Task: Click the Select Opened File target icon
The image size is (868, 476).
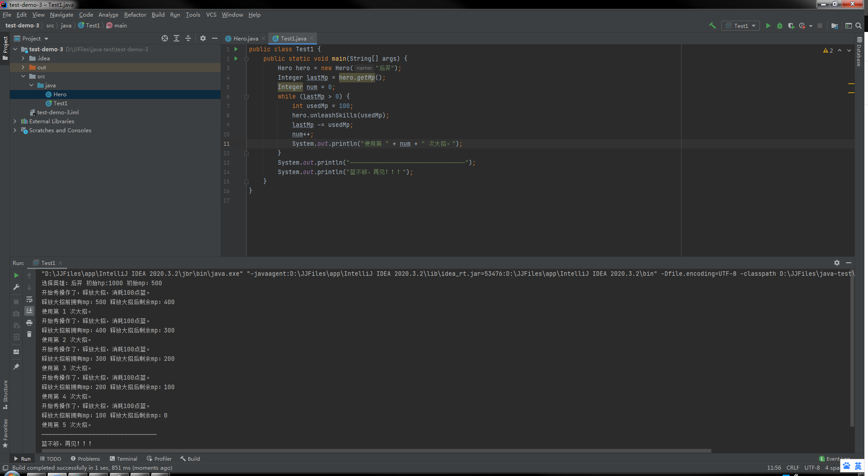Action: click(165, 38)
